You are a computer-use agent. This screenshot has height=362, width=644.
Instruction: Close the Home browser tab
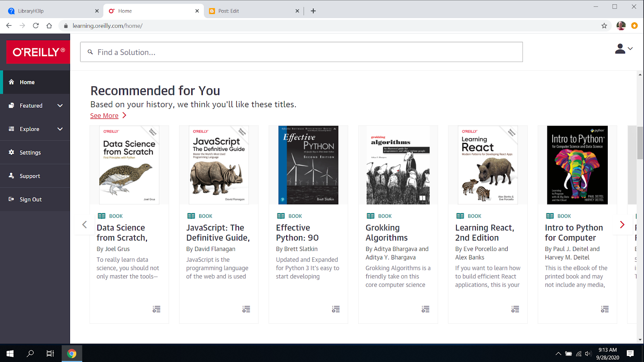(197, 11)
